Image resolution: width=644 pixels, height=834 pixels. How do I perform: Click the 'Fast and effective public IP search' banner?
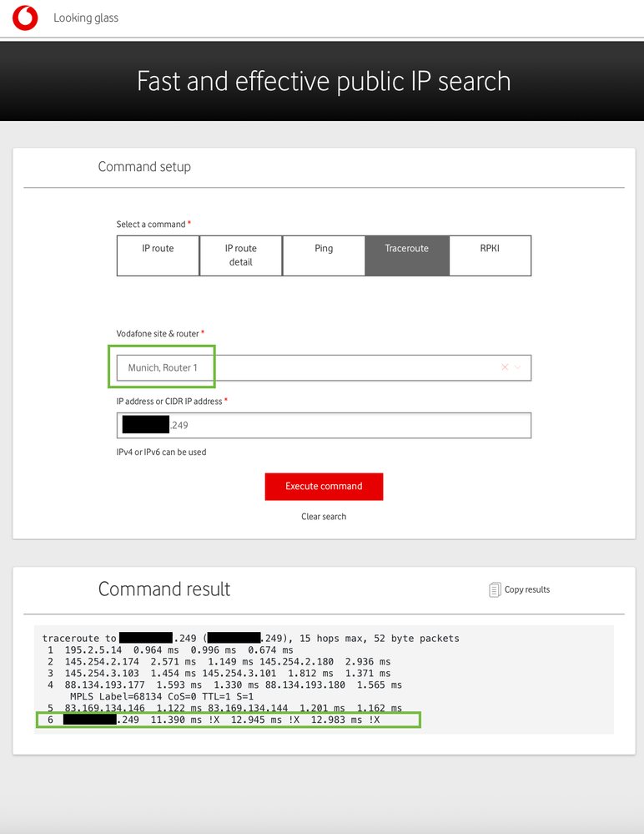(324, 81)
